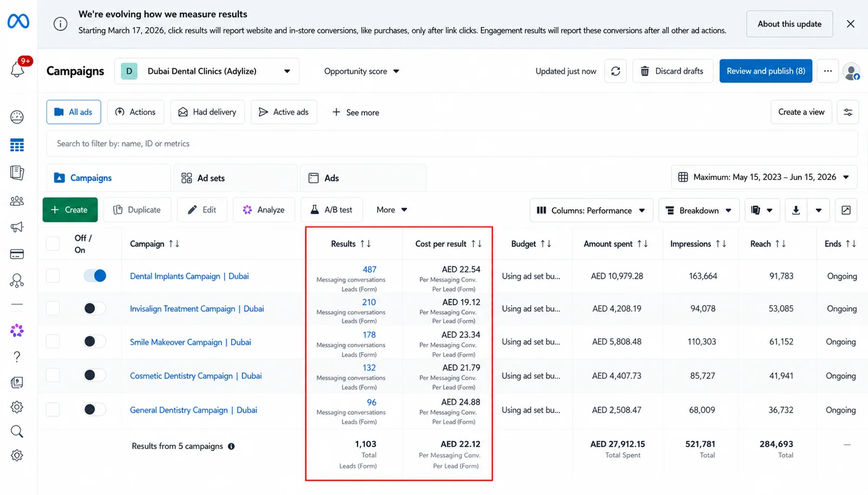The height and width of the screenshot is (495, 868).
Task: Click the A/B test button
Action: click(x=331, y=210)
